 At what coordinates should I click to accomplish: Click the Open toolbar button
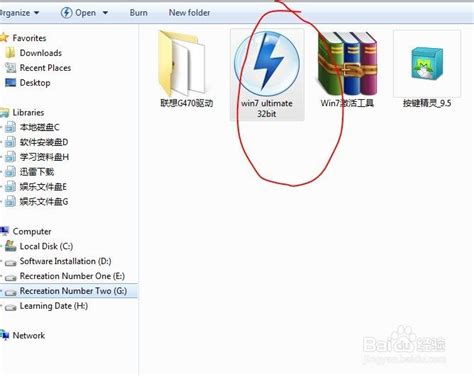pyautogui.click(x=79, y=13)
